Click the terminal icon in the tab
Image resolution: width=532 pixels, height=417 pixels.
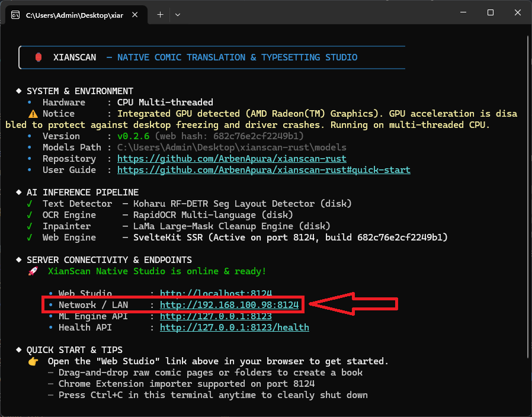[15, 15]
